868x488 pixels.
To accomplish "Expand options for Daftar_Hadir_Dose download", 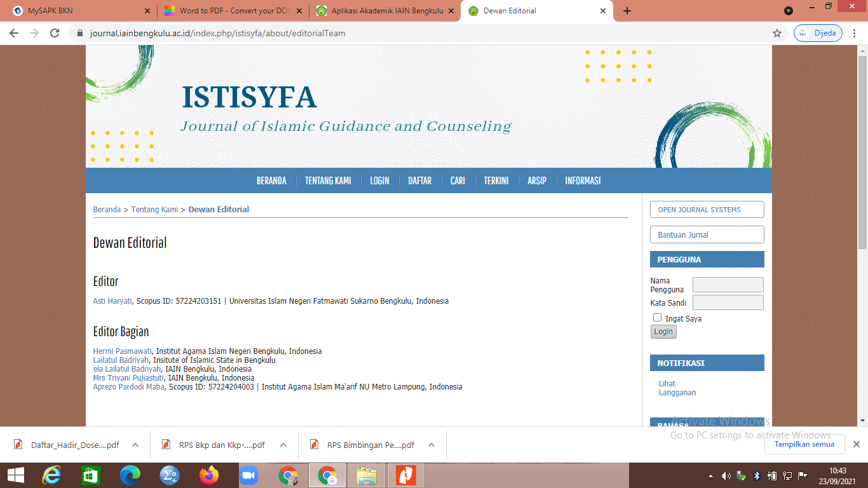I will pyautogui.click(x=135, y=445).
